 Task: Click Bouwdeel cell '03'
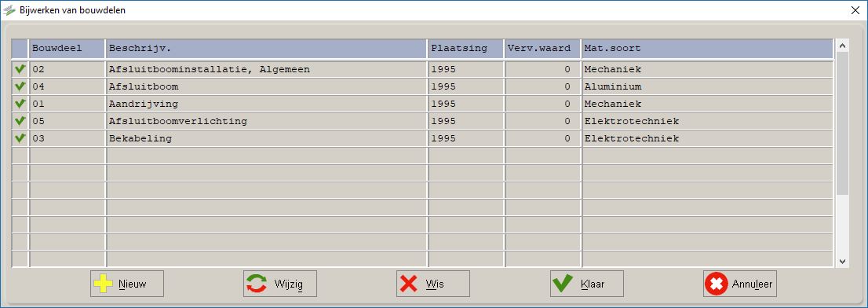tap(67, 138)
